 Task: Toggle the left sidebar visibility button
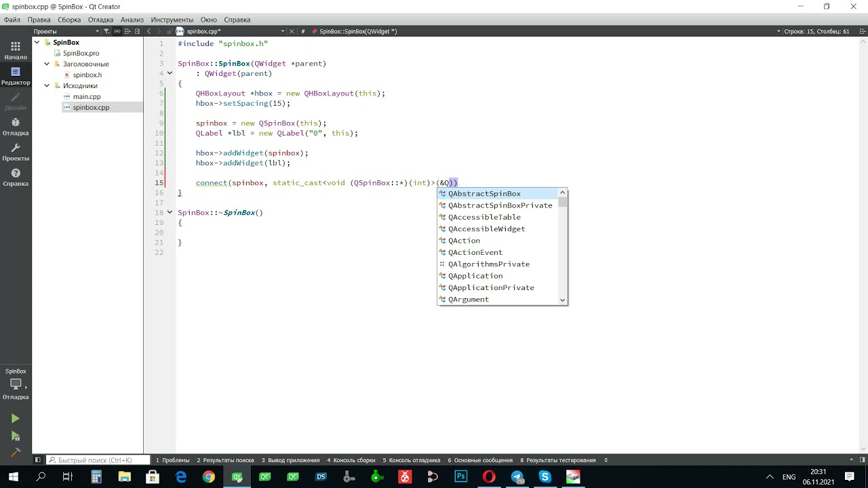click(39, 460)
